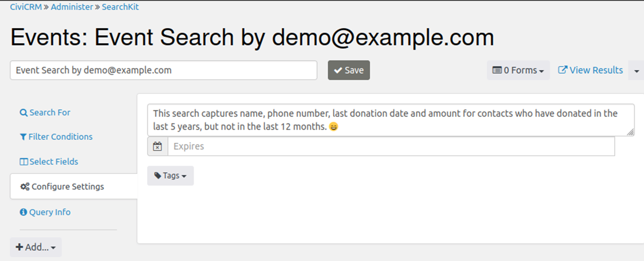Click the funnel icon for Filter Conditions
This screenshot has width=644, height=261.
[x=23, y=137]
